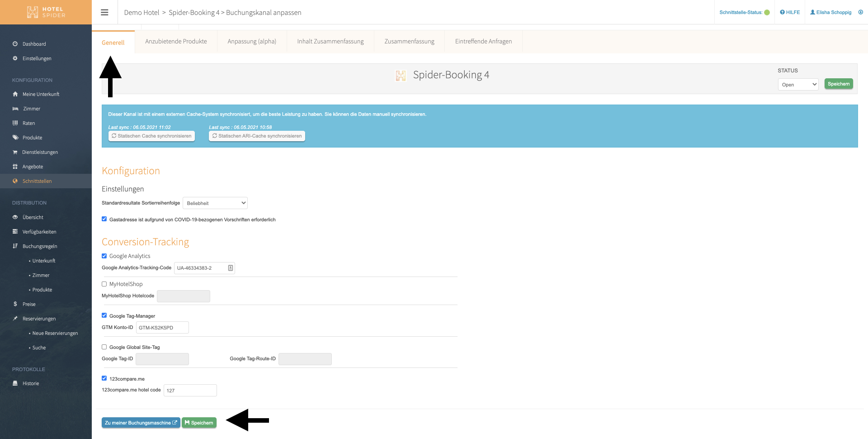Enable the MyHotelShop checkbox

[104, 284]
